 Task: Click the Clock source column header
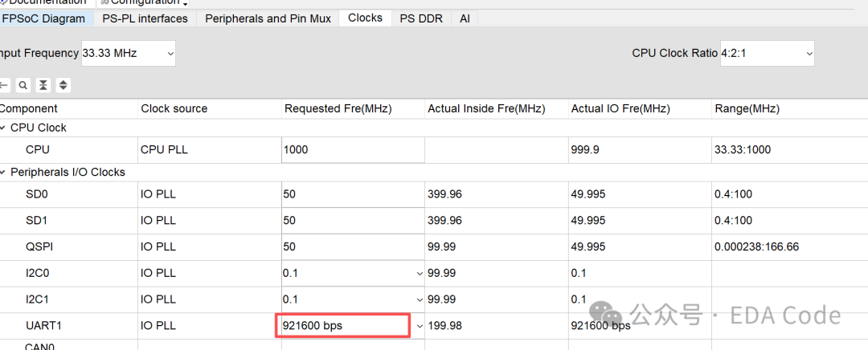[x=209, y=108]
